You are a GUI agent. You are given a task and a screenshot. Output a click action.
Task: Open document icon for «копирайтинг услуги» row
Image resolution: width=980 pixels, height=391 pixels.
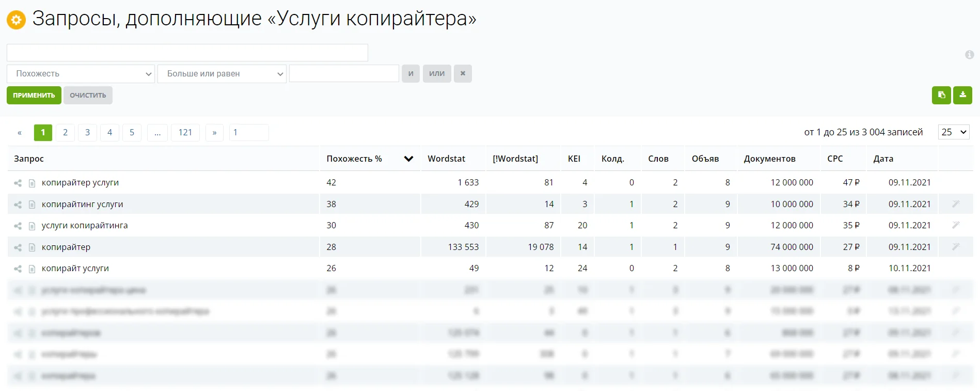[x=32, y=205]
